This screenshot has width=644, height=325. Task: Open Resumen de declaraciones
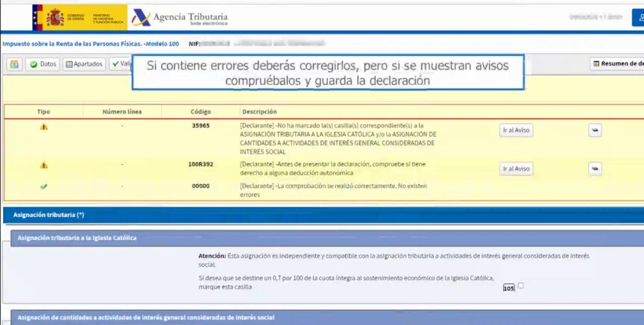point(617,64)
